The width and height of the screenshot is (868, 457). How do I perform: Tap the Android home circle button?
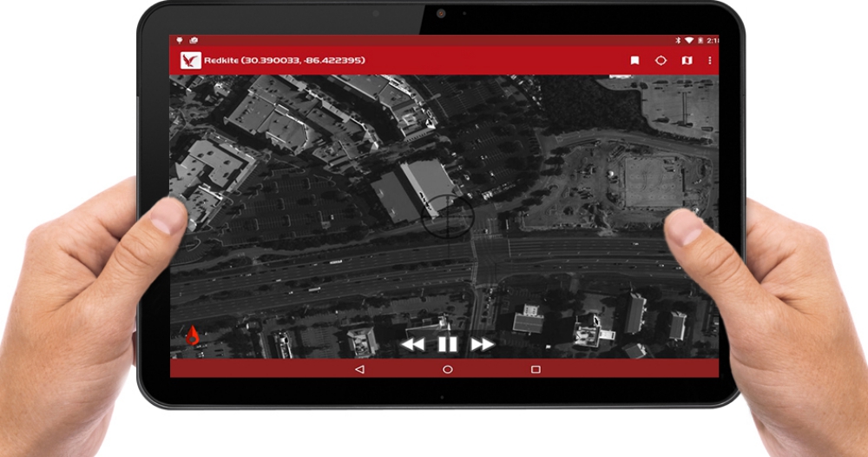(x=447, y=369)
